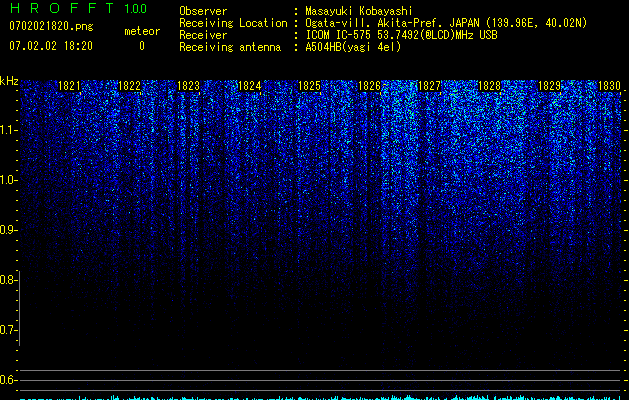Click the 0.7 kHz axis label
Screen dimensions: 629x400
pyautogui.click(x=7, y=330)
